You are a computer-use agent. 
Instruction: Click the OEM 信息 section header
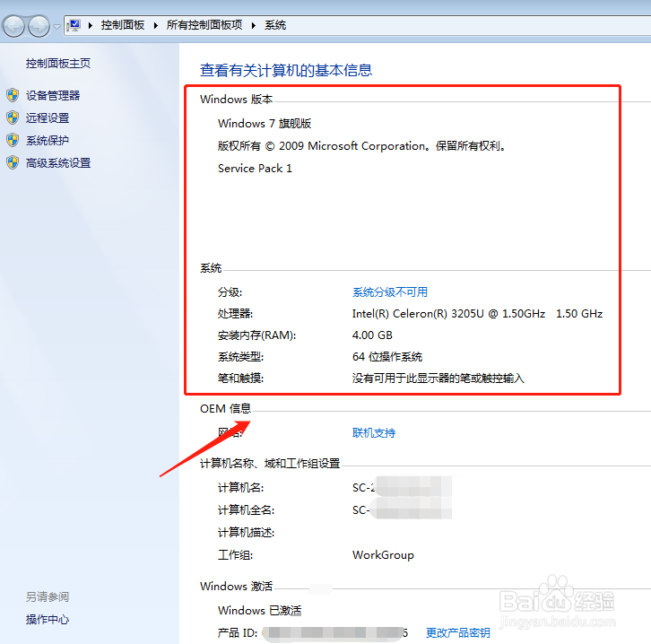(x=225, y=409)
